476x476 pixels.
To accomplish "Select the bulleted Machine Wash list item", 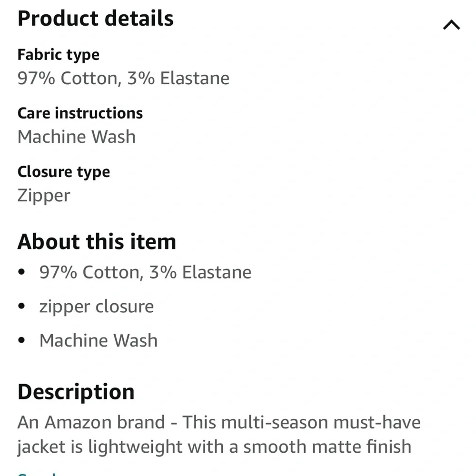I will point(99,341).
